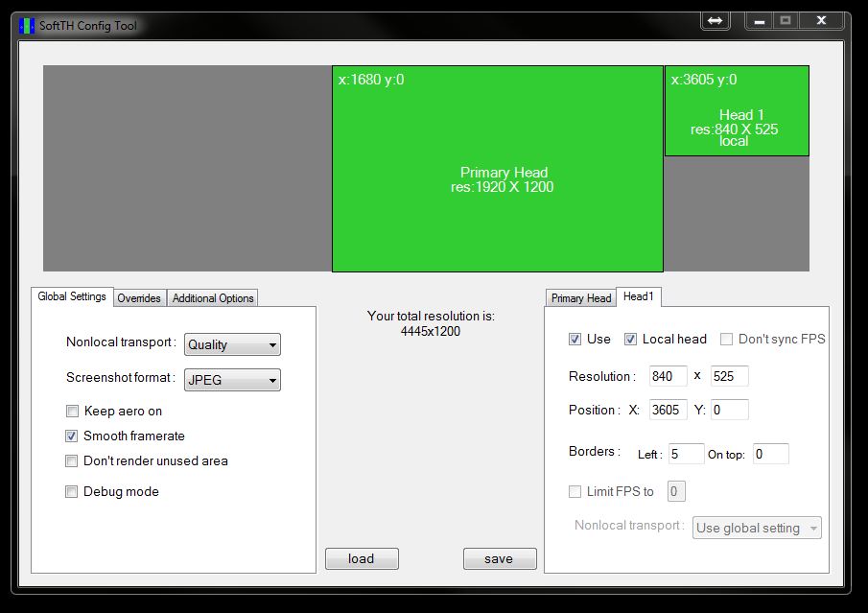Viewport: 868px width, 613px height.
Task: Uncheck the Smooth framerate option
Action: pyautogui.click(x=72, y=436)
